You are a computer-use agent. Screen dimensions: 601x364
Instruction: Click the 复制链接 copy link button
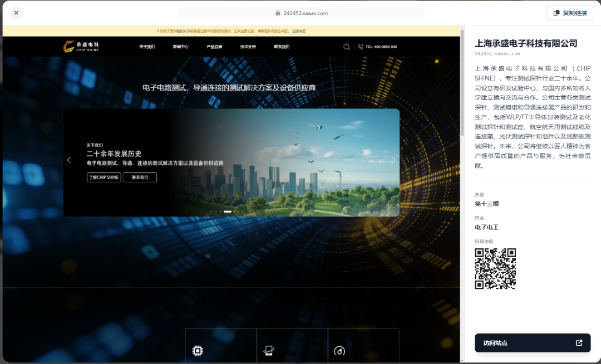coord(570,13)
